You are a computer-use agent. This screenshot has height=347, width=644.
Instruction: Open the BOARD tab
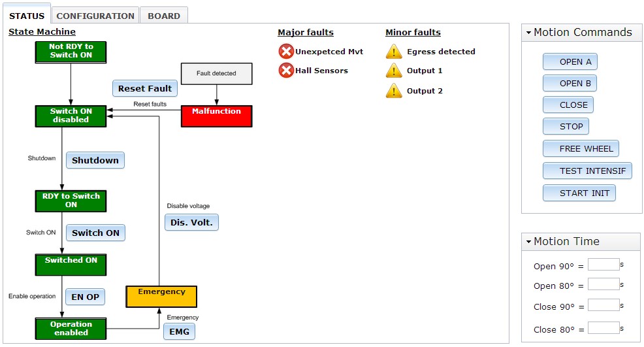pos(164,16)
